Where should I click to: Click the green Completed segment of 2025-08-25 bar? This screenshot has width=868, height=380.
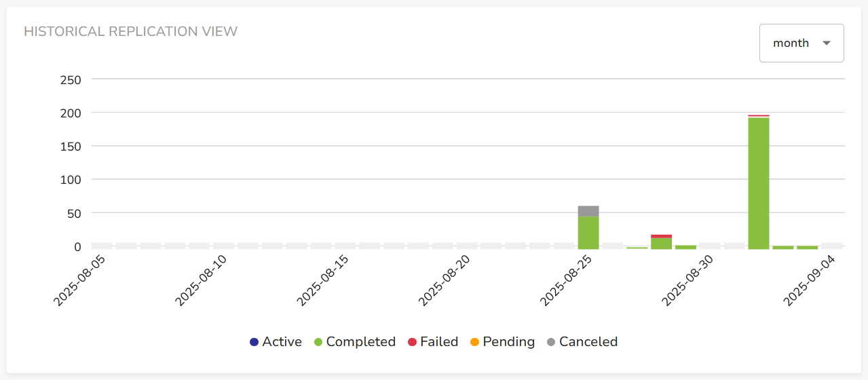(x=588, y=232)
